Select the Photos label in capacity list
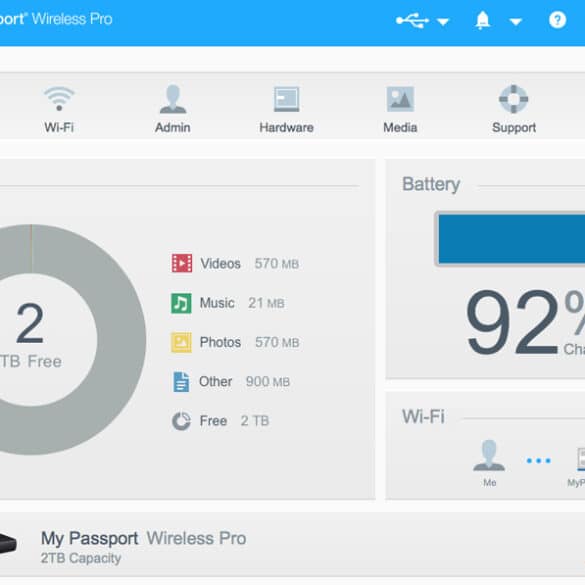Image resolution: width=585 pixels, height=585 pixels. pyautogui.click(x=220, y=342)
